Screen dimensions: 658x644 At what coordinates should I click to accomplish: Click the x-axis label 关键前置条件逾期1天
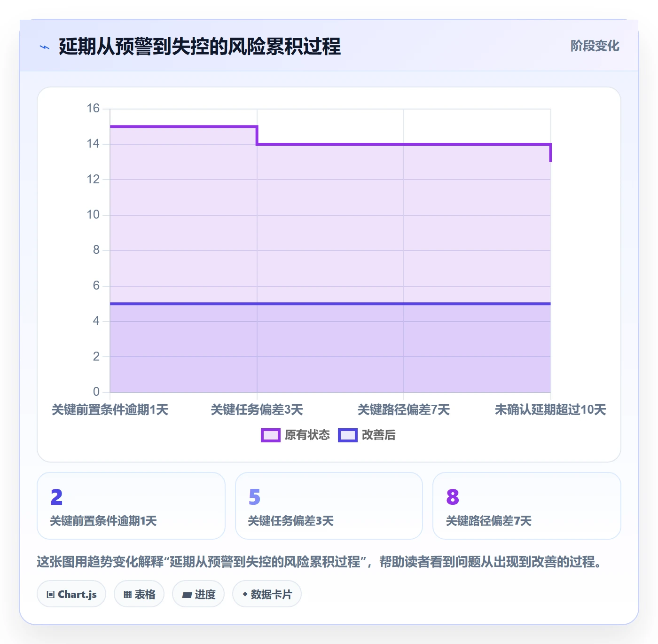[110, 410]
